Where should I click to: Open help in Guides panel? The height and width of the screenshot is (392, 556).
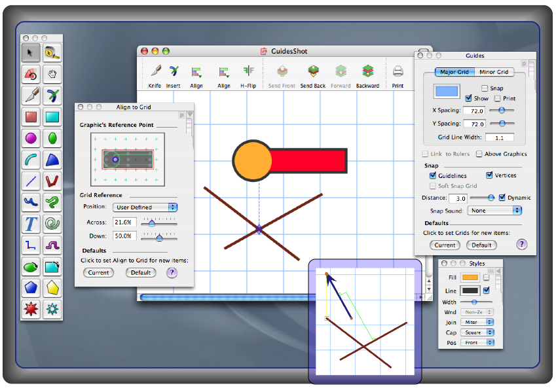pos(521,244)
